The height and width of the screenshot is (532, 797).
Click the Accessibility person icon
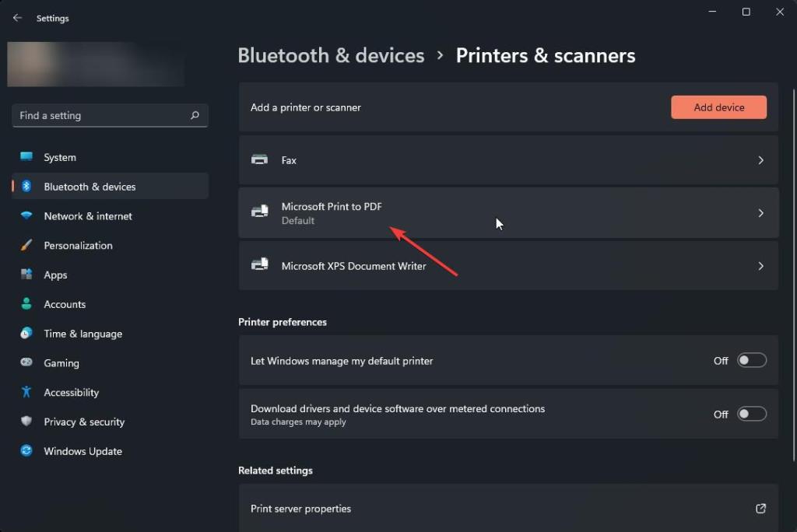[26, 392]
